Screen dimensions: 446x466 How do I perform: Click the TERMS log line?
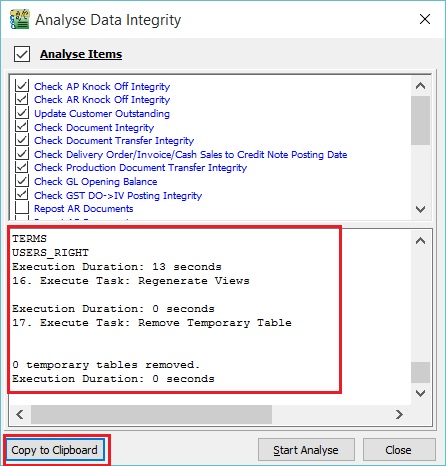pyautogui.click(x=29, y=239)
